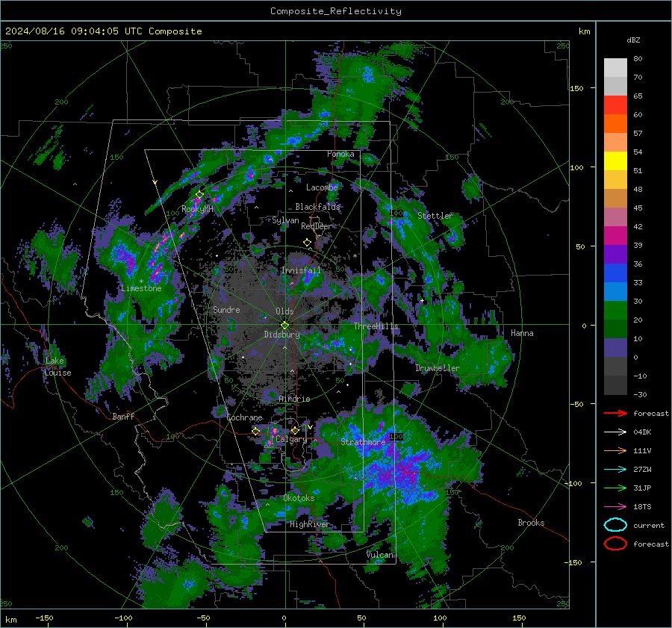Pick the orange 57-60 dBZ swatch

click(x=615, y=124)
